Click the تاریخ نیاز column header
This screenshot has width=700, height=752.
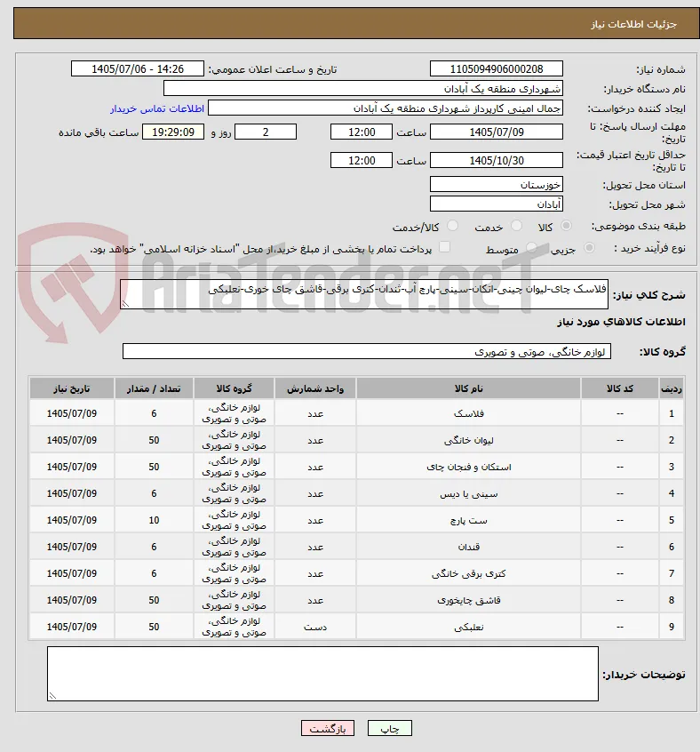(x=71, y=388)
